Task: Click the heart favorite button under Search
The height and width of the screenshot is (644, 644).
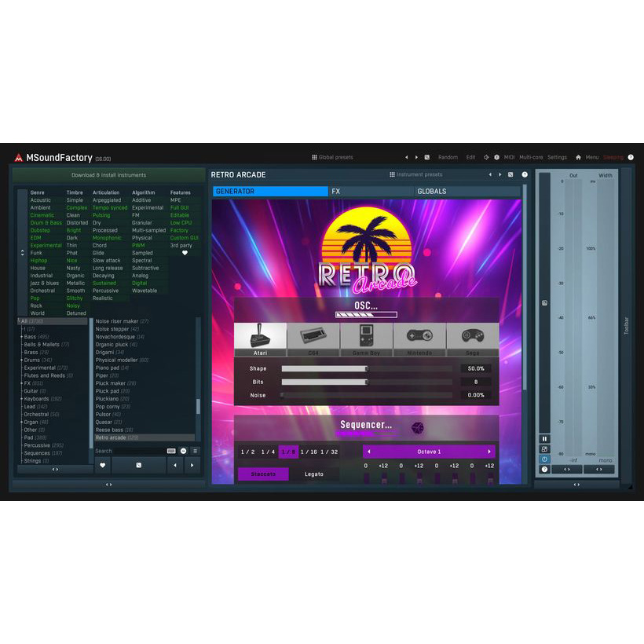Action: tap(103, 466)
